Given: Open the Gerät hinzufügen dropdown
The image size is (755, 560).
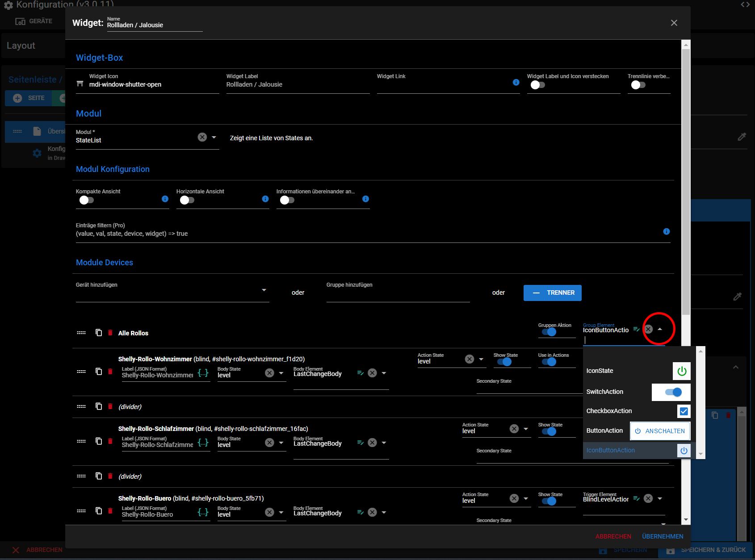Looking at the screenshot, I should (264, 290).
